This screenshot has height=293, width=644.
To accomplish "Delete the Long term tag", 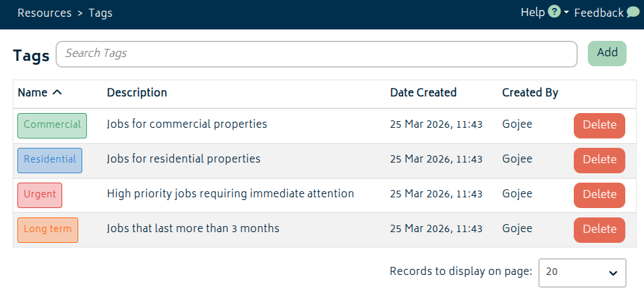I will [x=599, y=229].
